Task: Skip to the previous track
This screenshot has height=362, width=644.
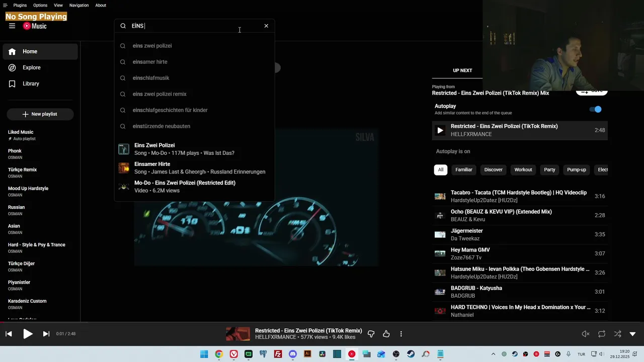Action: coord(9,334)
